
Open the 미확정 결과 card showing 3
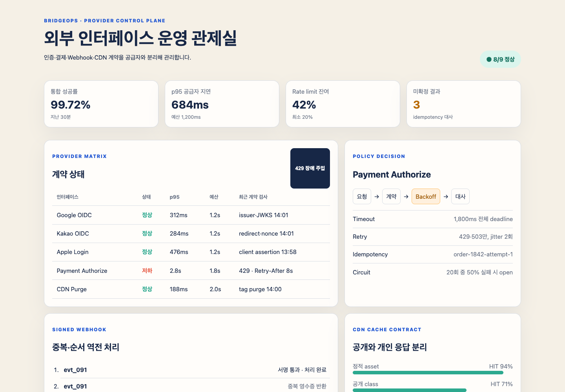pos(464,104)
